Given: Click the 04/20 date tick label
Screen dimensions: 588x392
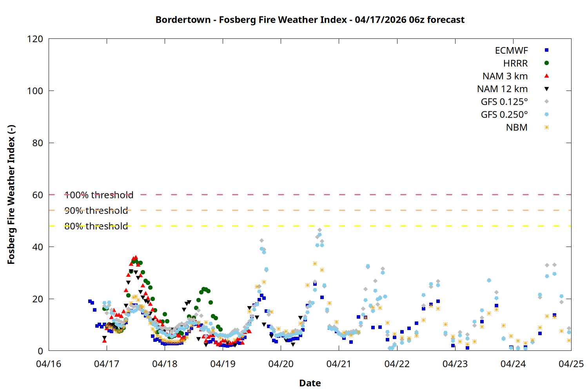Looking at the screenshot, I should pyautogui.click(x=281, y=364).
